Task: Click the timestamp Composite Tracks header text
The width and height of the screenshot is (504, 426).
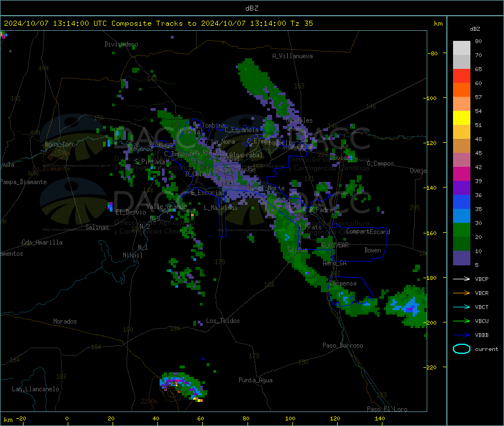Action: [x=158, y=24]
